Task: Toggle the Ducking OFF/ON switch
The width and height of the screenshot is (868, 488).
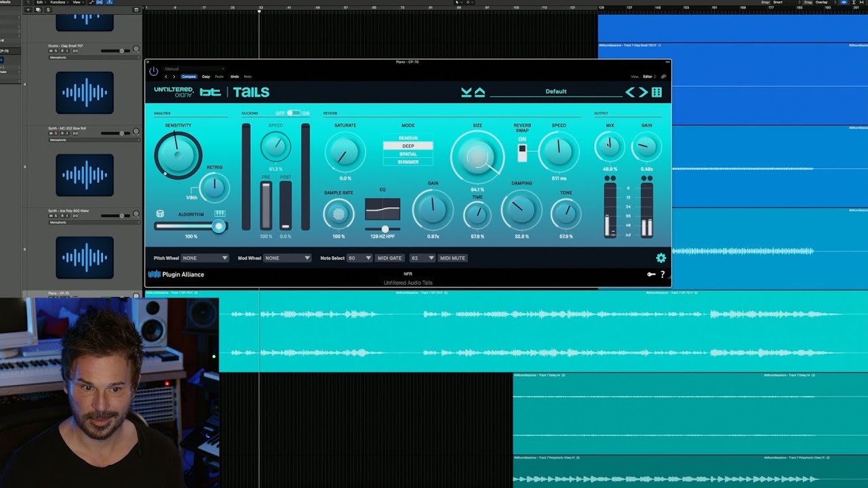Action: (293, 113)
